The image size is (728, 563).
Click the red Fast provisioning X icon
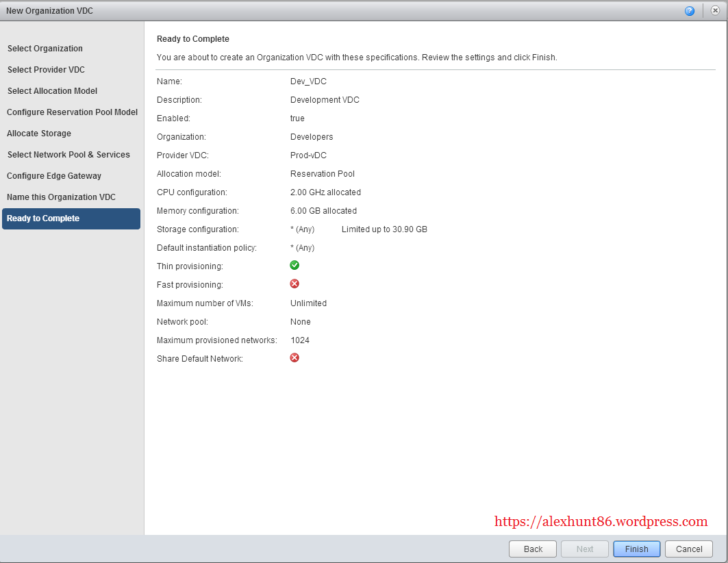pyautogui.click(x=294, y=284)
